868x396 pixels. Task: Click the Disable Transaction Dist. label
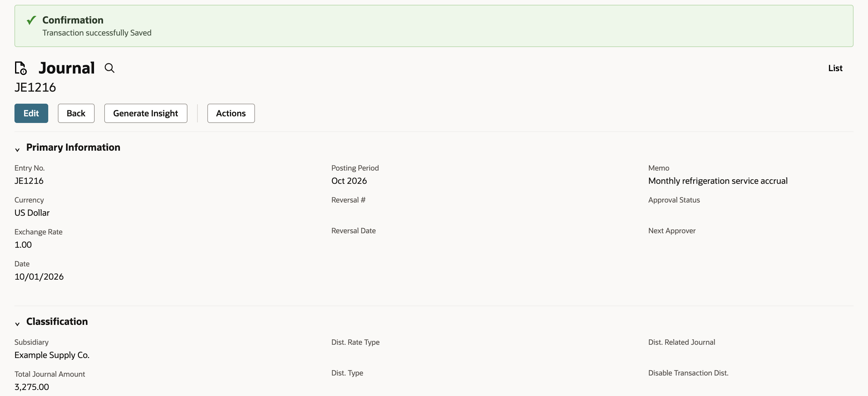click(x=688, y=373)
